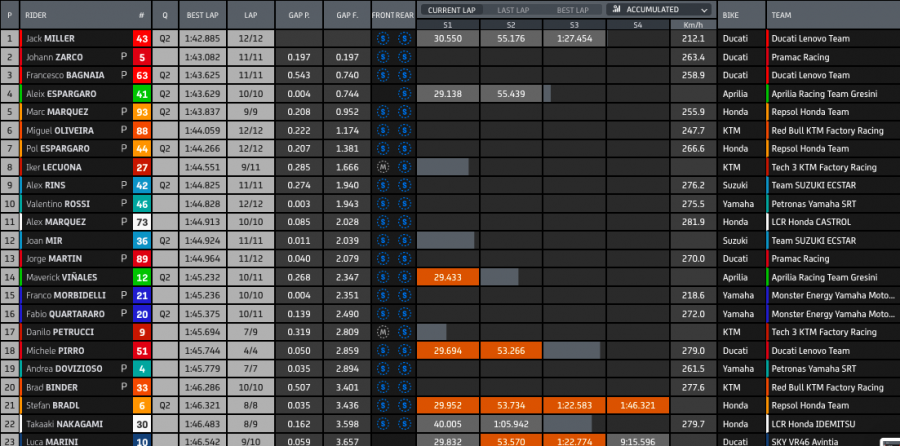900x446 pixels.
Task: Click number 43 red badge for Miller
Action: click(142, 38)
